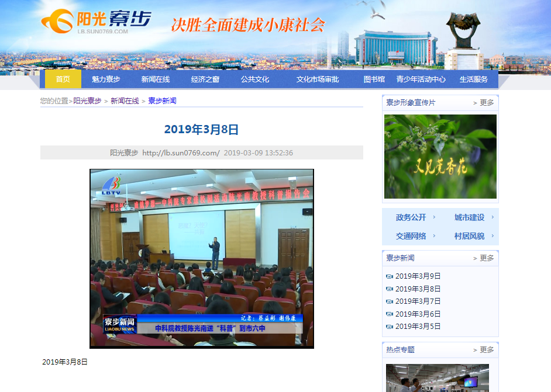Click the 新闻在线 breadcrumb link
The image size is (551, 392).
pos(125,100)
